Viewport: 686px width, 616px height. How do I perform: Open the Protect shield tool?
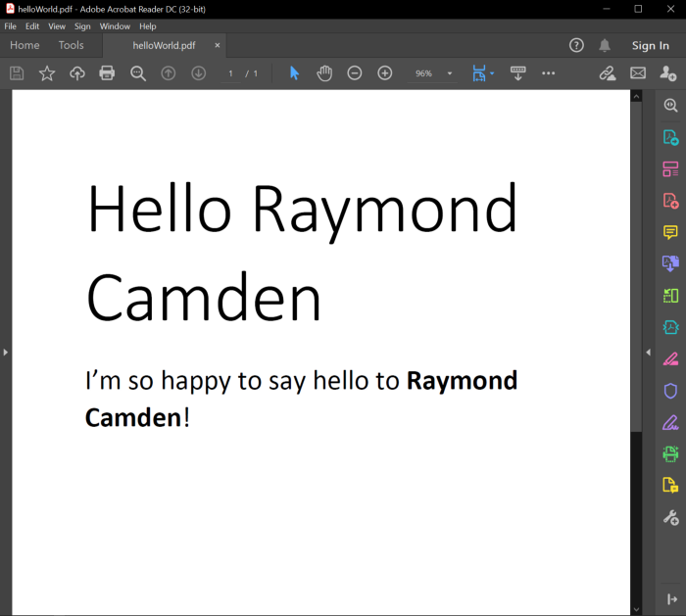click(x=670, y=391)
